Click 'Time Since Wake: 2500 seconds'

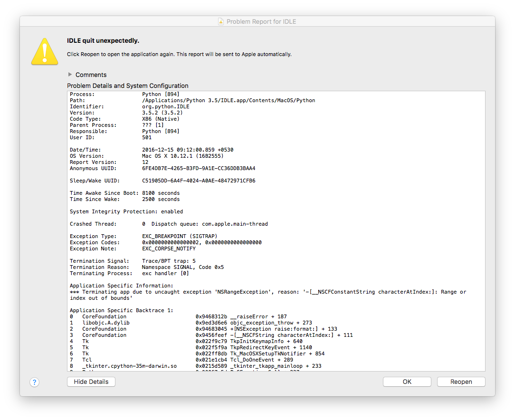(124, 200)
